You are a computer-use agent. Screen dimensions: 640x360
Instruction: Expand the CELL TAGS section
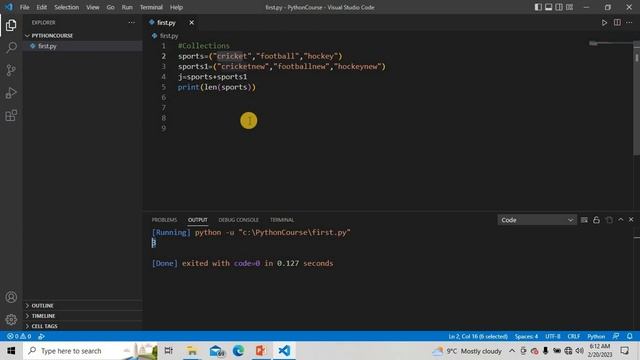click(x=83, y=326)
